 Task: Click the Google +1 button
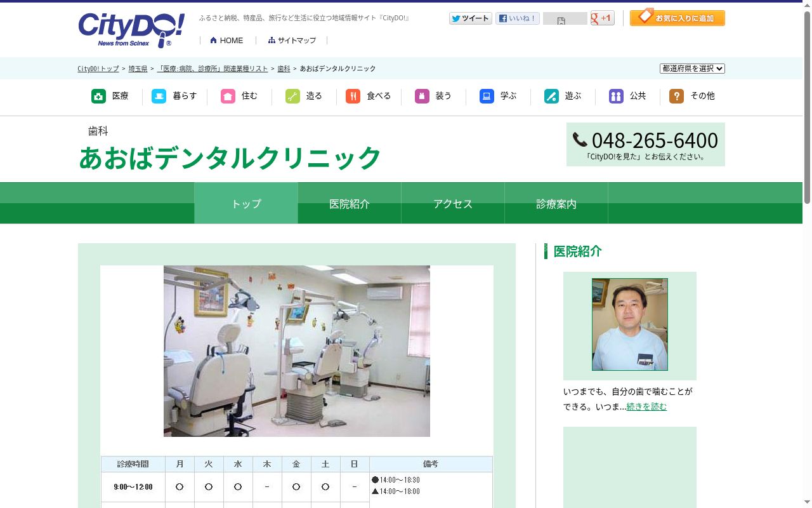(602, 18)
